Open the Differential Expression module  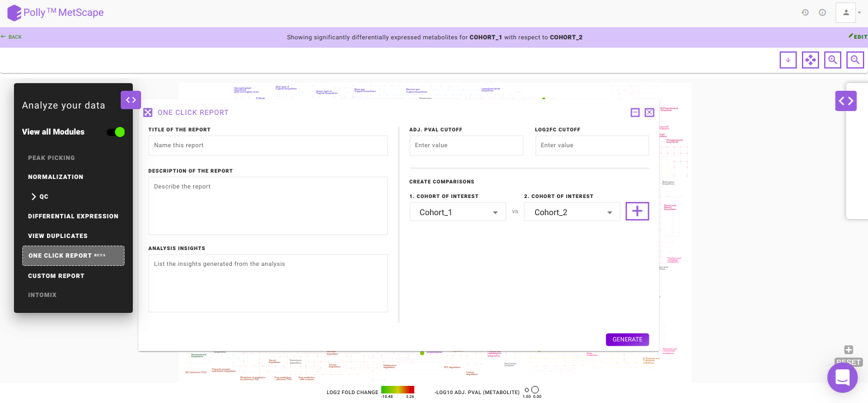click(73, 216)
